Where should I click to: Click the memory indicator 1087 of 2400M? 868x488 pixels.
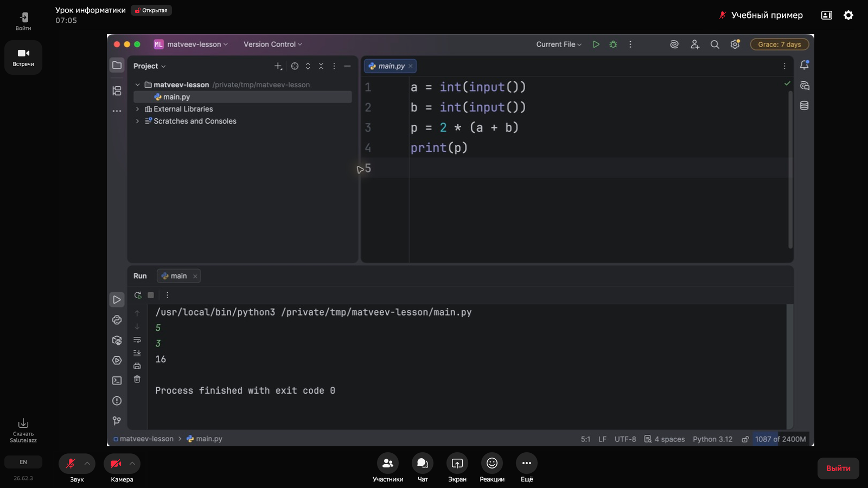tap(780, 439)
